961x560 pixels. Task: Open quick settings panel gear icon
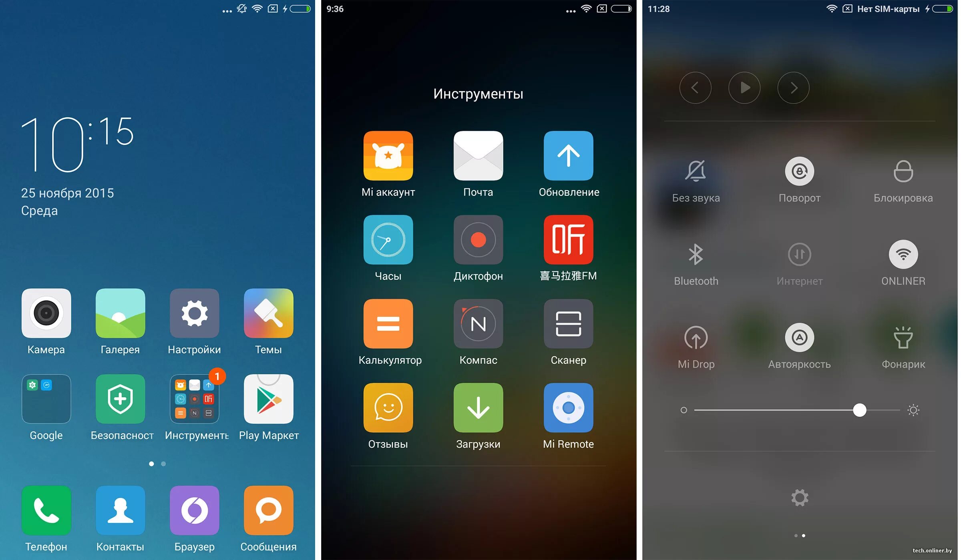click(x=800, y=497)
